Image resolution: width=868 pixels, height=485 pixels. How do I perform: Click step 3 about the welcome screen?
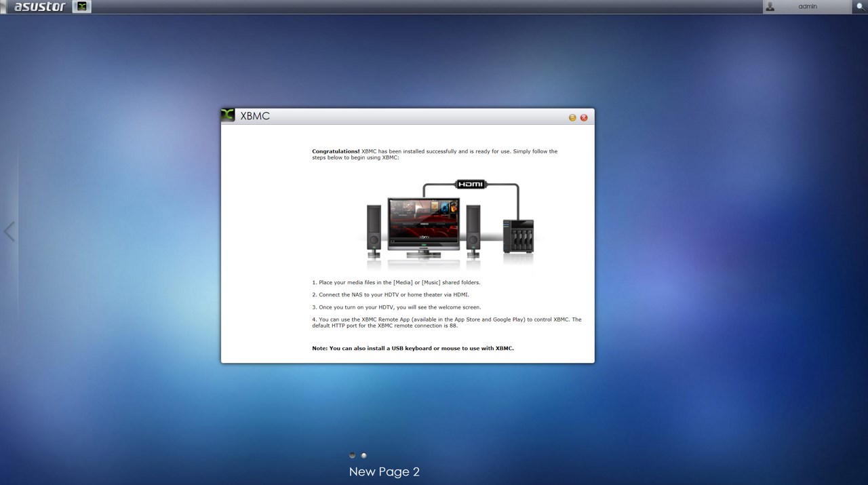(x=397, y=307)
